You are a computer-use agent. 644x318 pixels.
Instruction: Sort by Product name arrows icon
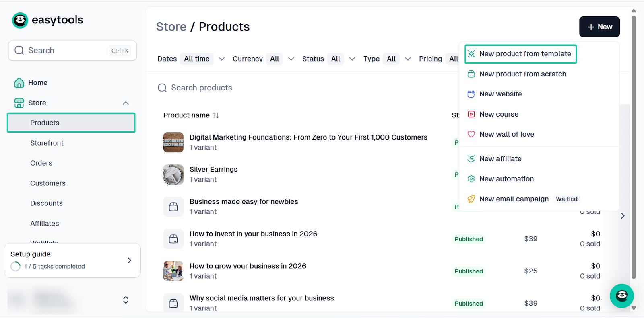pyautogui.click(x=216, y=115)
